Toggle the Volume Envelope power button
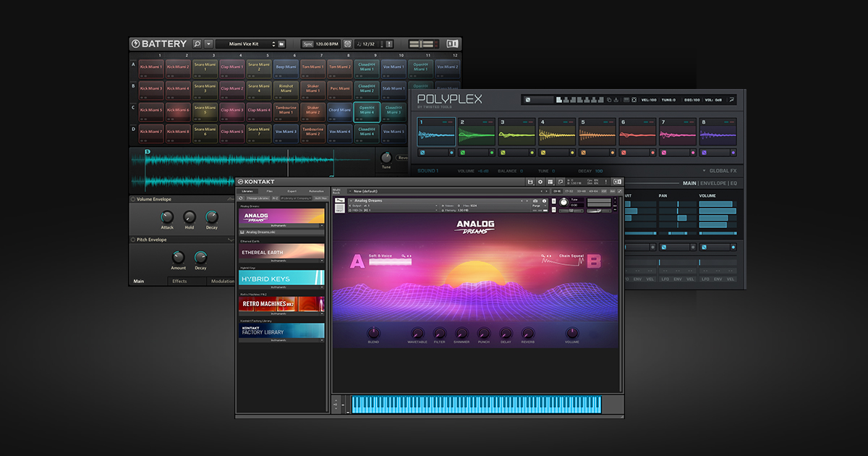This screenshot has height=456, width=868. pyautogui.click(x=134, y=199)
